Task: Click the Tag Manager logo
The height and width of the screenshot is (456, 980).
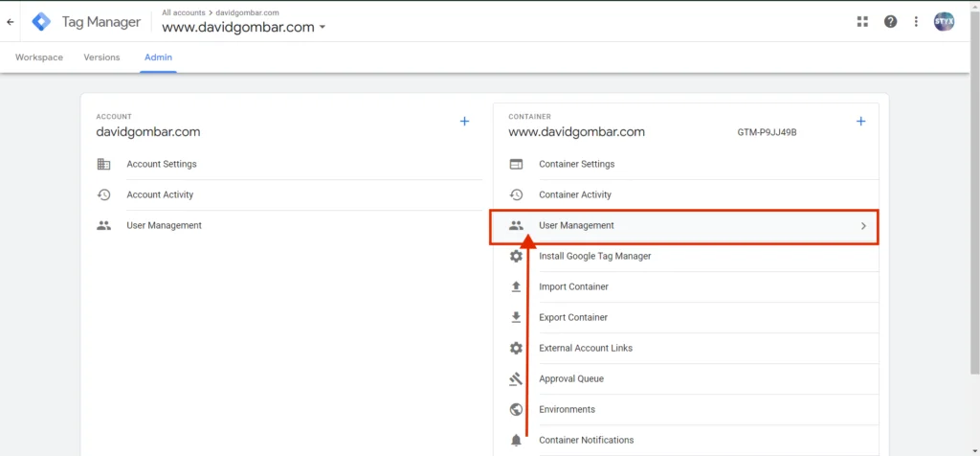Action: pyautogui.click(x=41, y=22)
